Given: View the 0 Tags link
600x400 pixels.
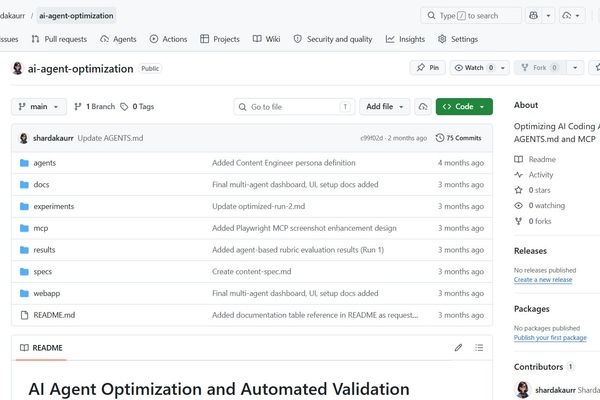Looking at the screenshot, I should point(137,107).
